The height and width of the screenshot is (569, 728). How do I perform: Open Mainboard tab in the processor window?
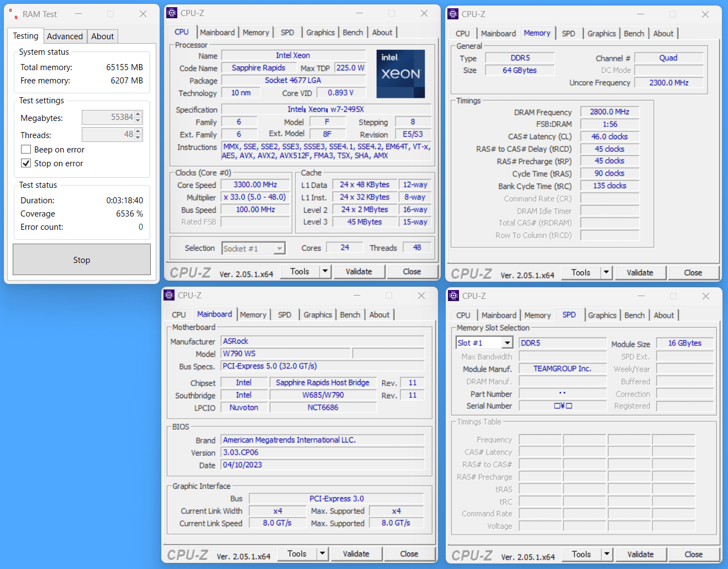(218, 33)
